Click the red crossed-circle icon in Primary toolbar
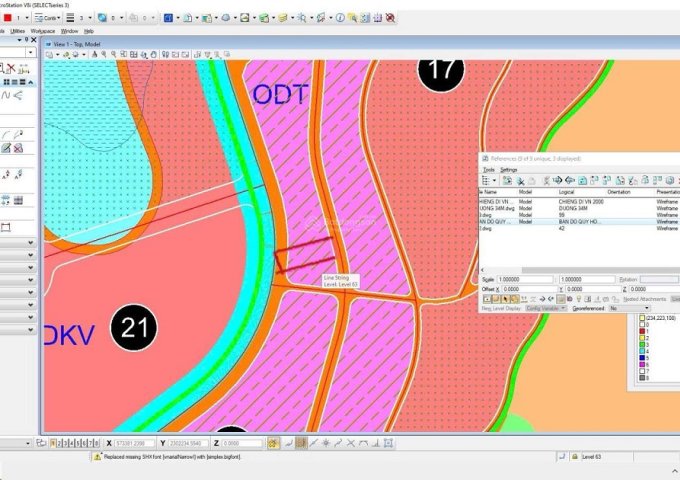 click(x=390, y=18)
